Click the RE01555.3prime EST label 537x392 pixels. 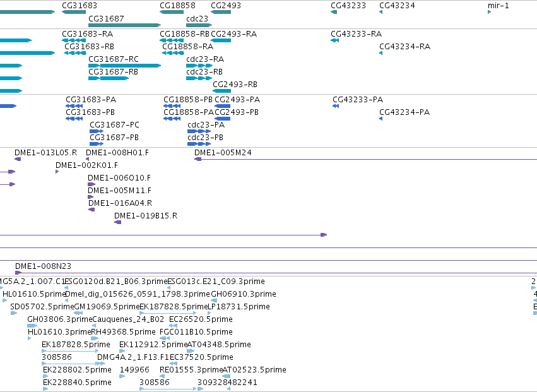(x=191, y=370)
